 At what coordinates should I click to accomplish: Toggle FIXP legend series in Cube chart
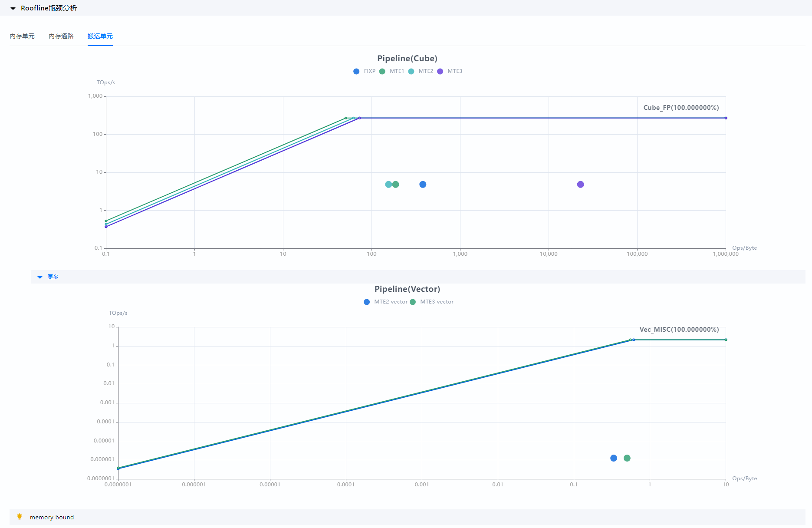(364, 71)
